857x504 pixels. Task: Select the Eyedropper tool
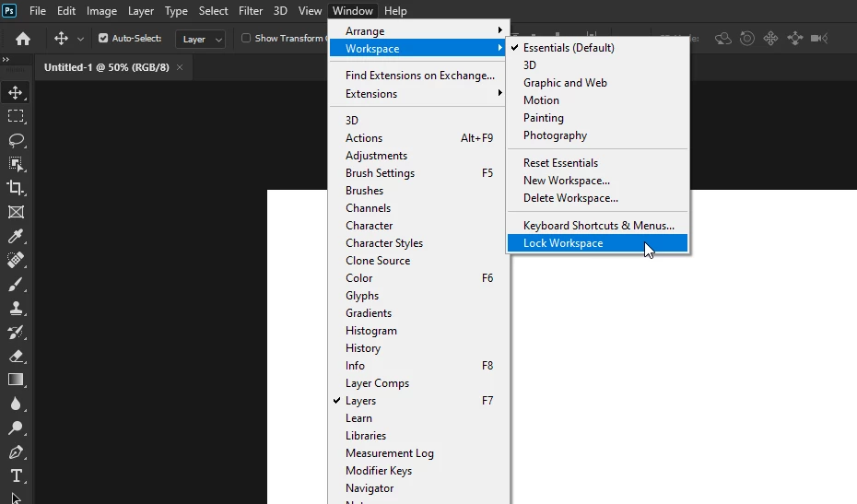pos(16,236)
